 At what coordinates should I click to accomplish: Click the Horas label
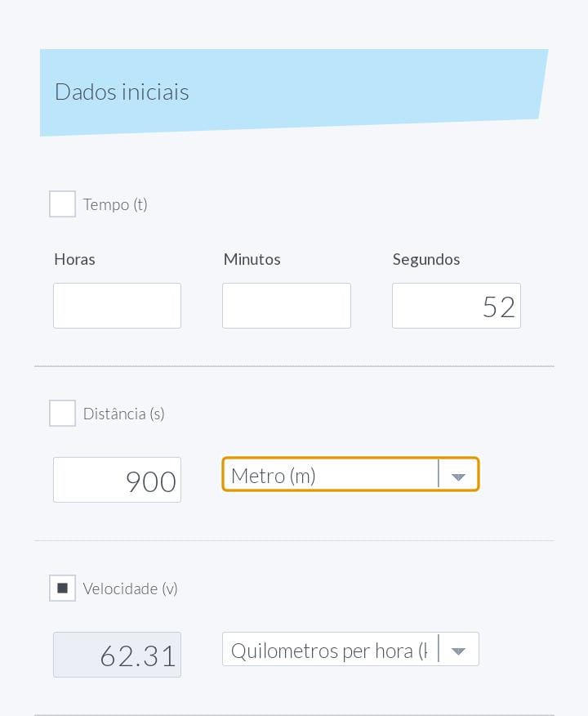(x=74, y=259)
